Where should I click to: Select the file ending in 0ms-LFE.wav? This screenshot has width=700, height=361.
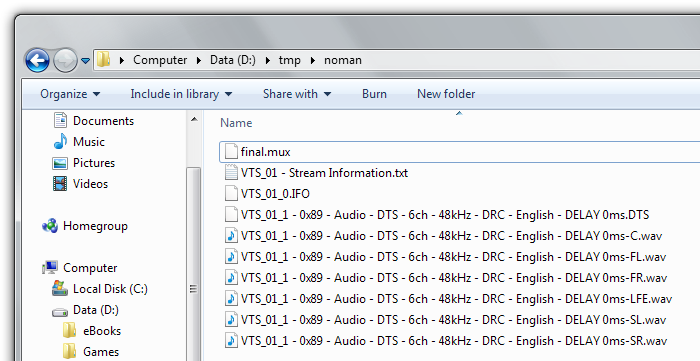(x=456, y=299)
